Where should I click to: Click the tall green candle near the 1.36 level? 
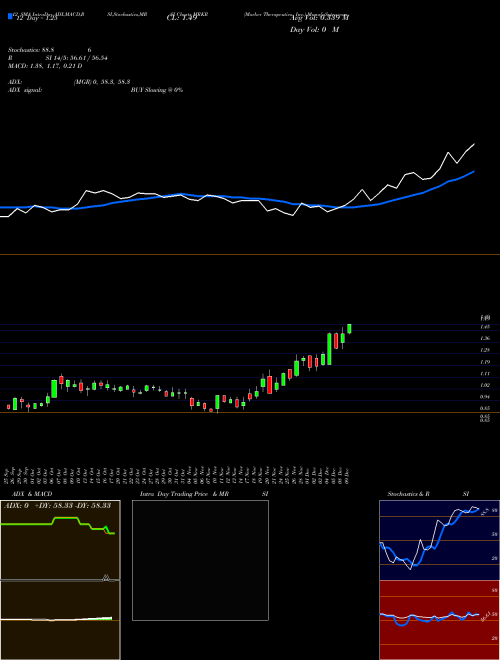pyautogui.click(x=329, y=349)
